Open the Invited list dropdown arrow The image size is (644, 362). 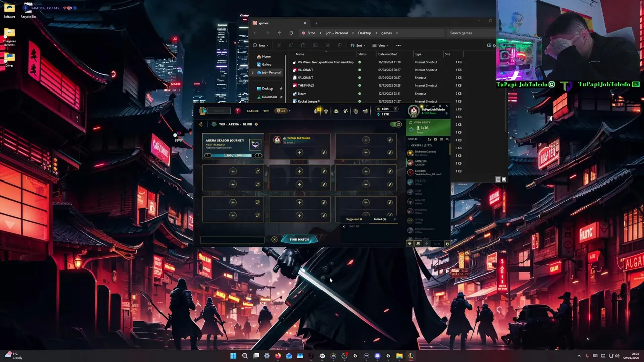click(395, 219)
